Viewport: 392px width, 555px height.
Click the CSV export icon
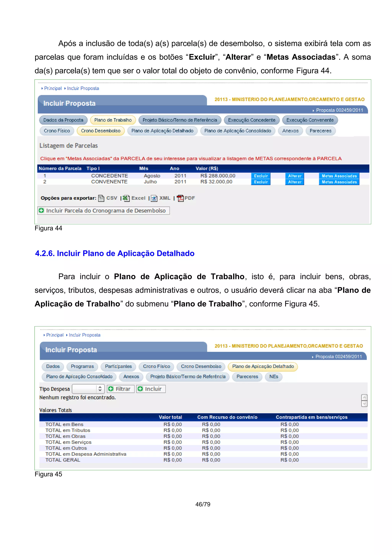[x=101, y=198]
